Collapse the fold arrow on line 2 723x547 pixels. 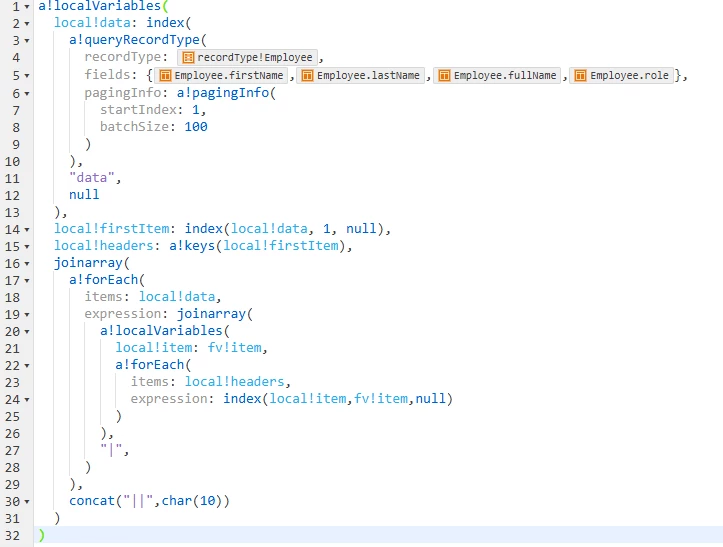[27, 24]
